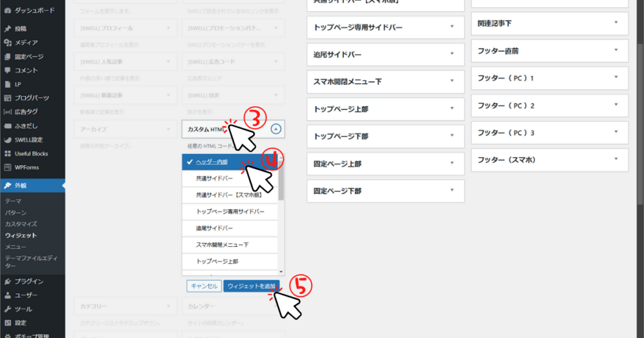
Task: Click the area list scrollbar thumb
Action: 281,180
